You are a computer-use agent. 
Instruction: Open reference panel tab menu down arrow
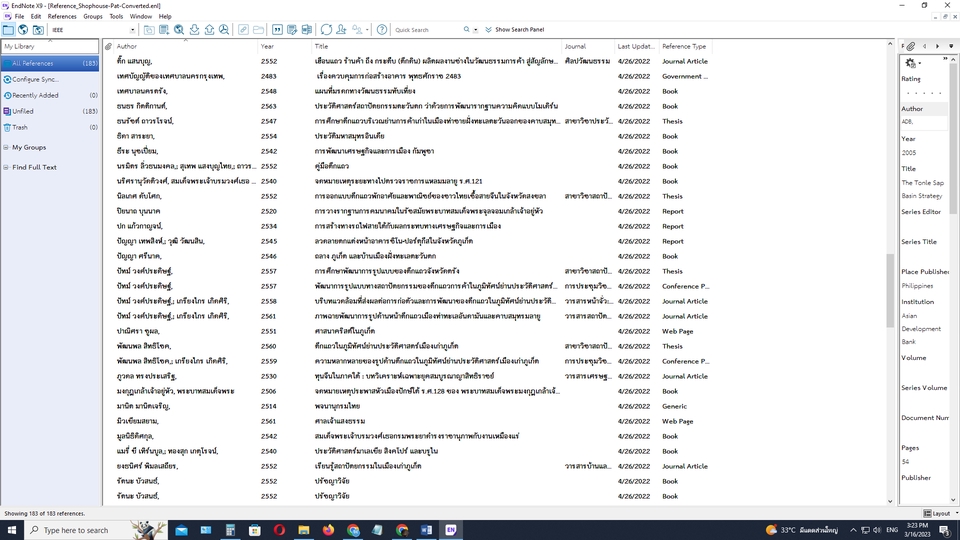click(x=951, y=46)
